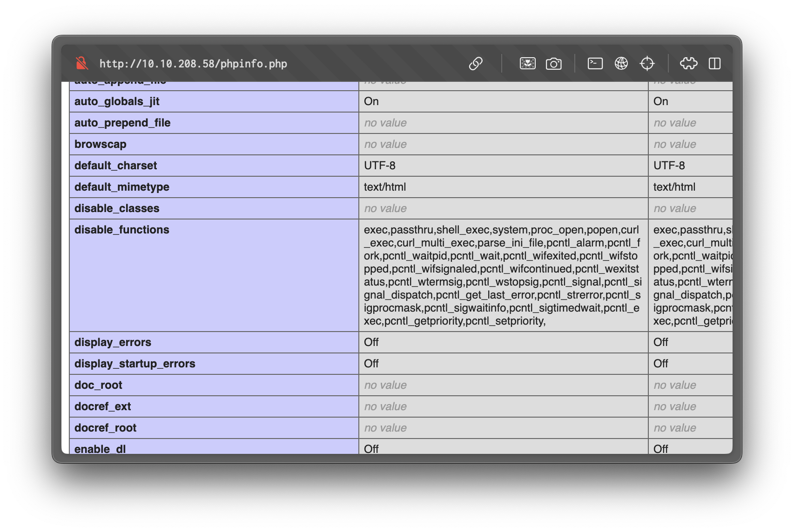This screenshot has height=532, width=794.
Task: Click the copy link chain icon
Action: click(x=476, y=63)
